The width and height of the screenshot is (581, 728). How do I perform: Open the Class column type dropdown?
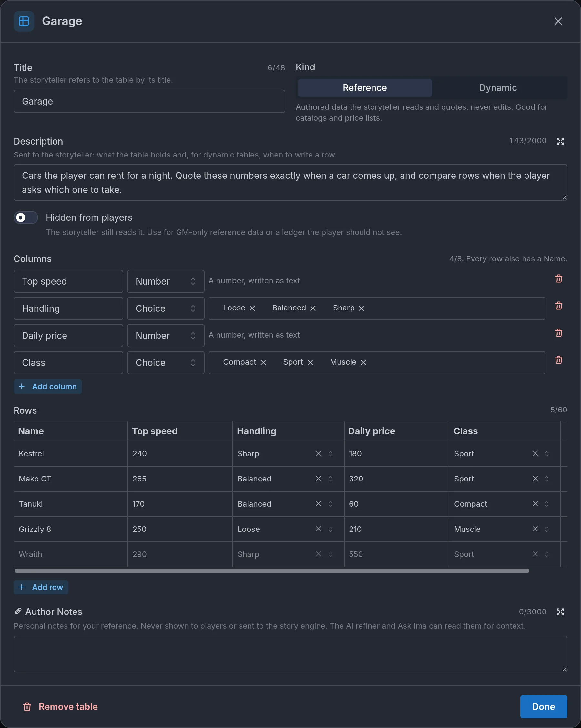[166, 362]
